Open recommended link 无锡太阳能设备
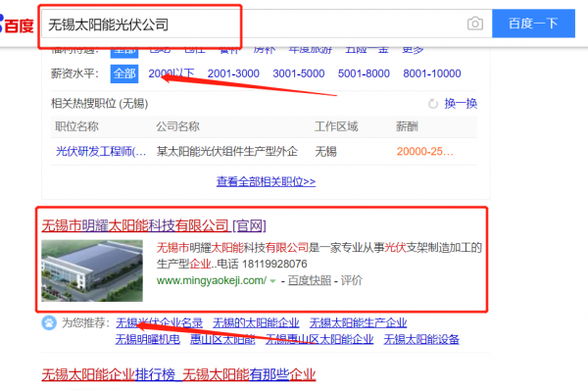The height and width of the screenshot is (390, 588). 421,339
